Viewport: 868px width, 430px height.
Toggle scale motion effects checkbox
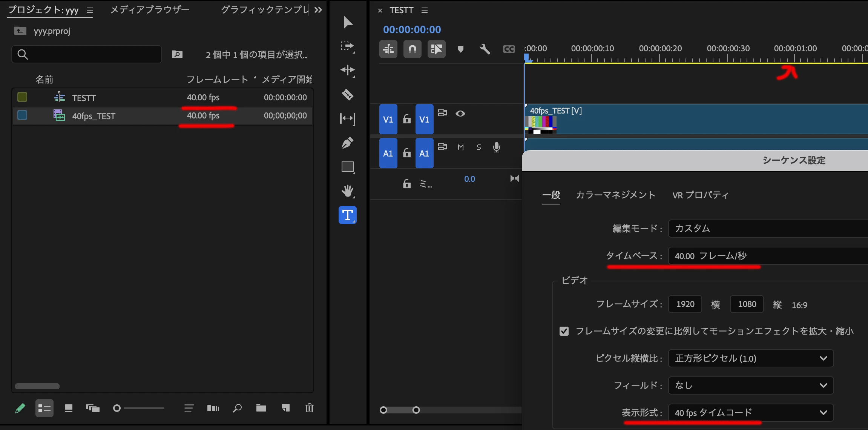pyautogui.click(x=564, y=331)
